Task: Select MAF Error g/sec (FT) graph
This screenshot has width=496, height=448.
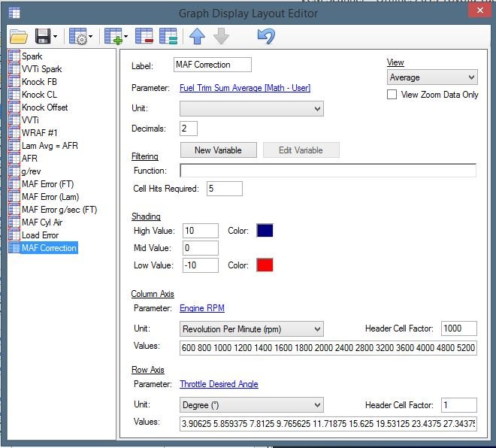Action: (59, 210)
